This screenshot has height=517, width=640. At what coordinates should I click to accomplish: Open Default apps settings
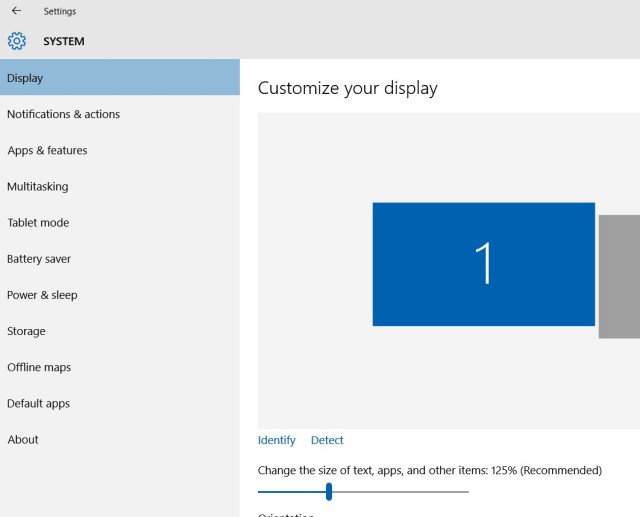[38, 404]
